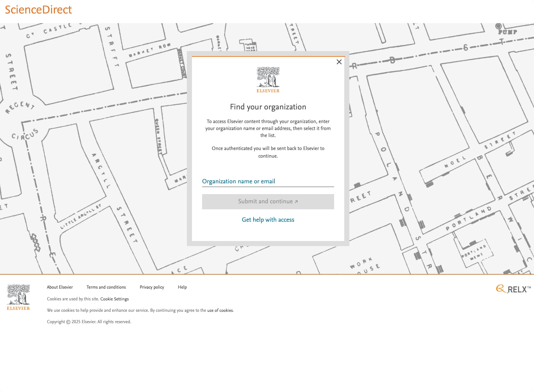Open Help link in footer
Screen dimensions: 534x392
pyautogui.click(x=182, y=287)
